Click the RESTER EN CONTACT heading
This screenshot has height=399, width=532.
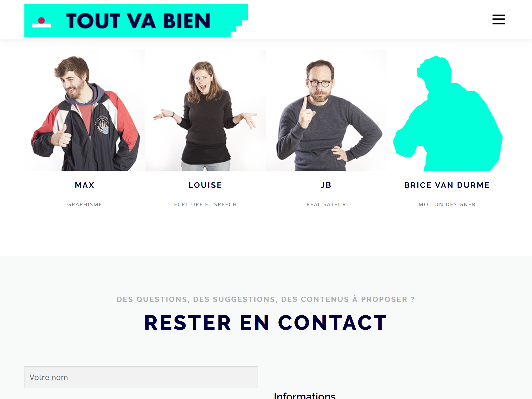click(266, 323)
